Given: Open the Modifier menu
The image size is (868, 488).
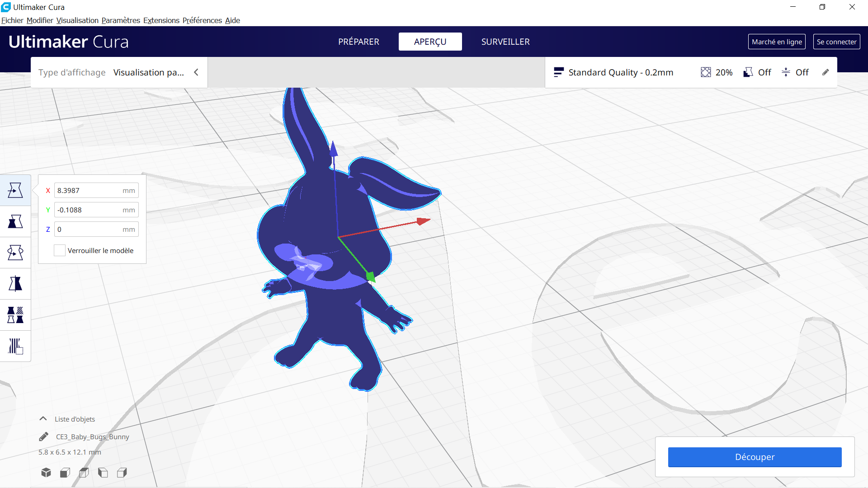Looking at the screenshot, I should [40, 20].
